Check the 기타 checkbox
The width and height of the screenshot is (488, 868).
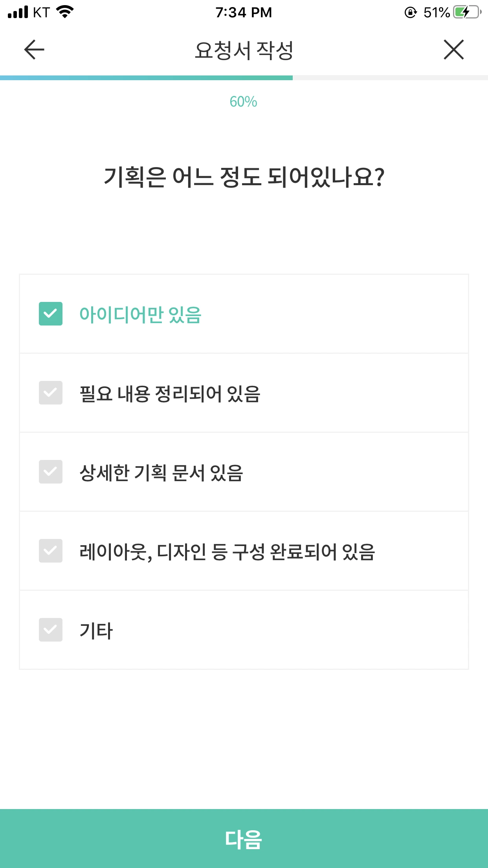coord(51,630)
